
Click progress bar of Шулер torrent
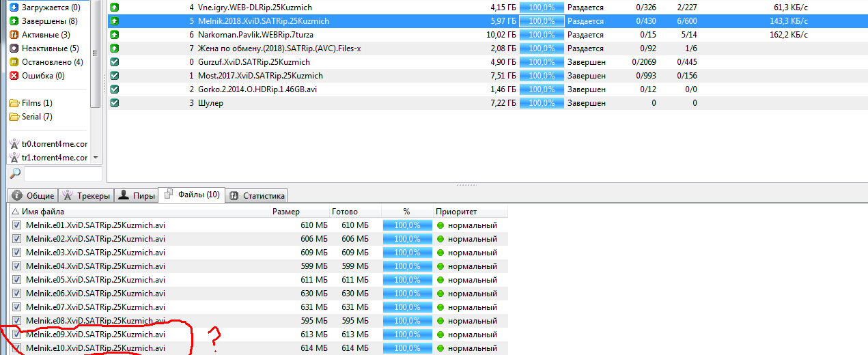click(x=541, y=103)
